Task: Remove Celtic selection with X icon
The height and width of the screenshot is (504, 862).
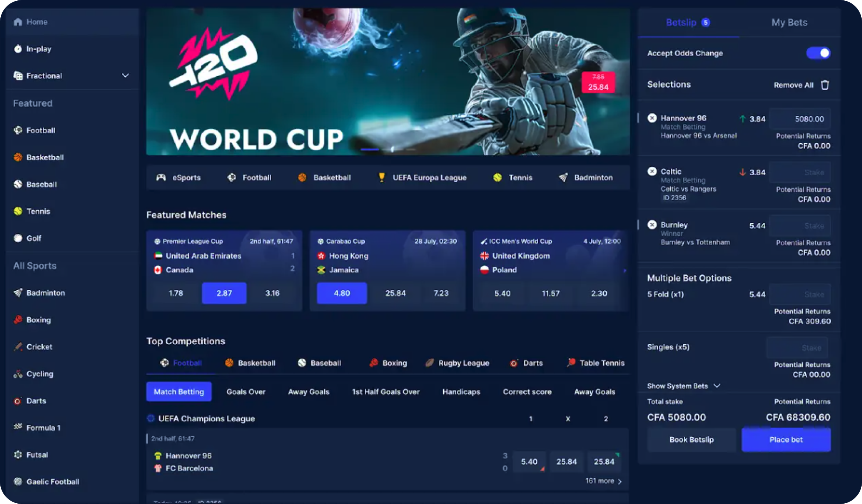Action: (x=652, y=171)
